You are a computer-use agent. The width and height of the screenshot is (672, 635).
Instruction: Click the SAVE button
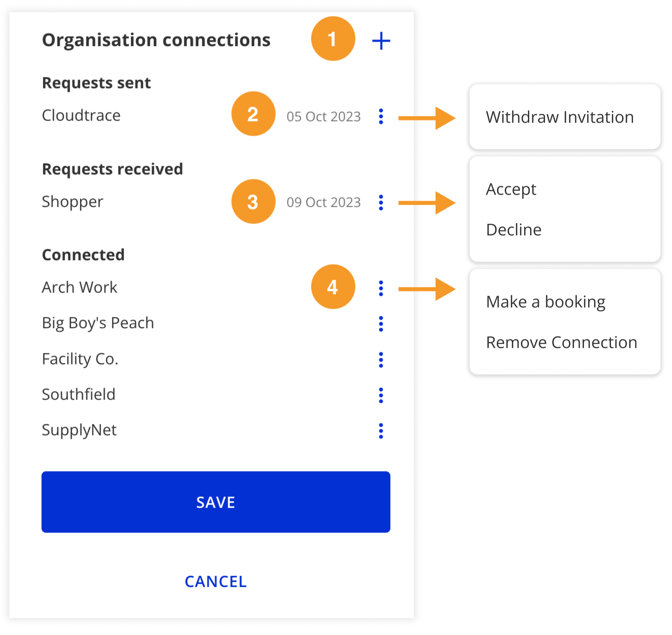(x=215, y=502)
